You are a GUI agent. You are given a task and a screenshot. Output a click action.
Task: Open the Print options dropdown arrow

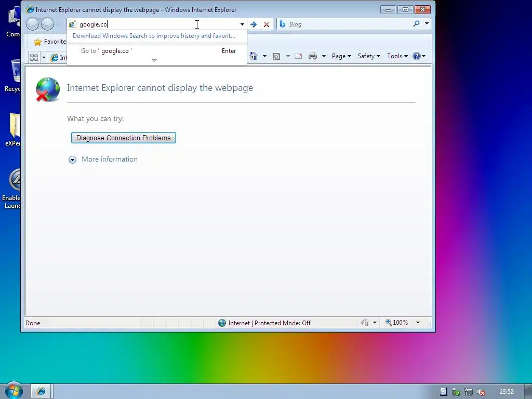click(x=324, y=56)
